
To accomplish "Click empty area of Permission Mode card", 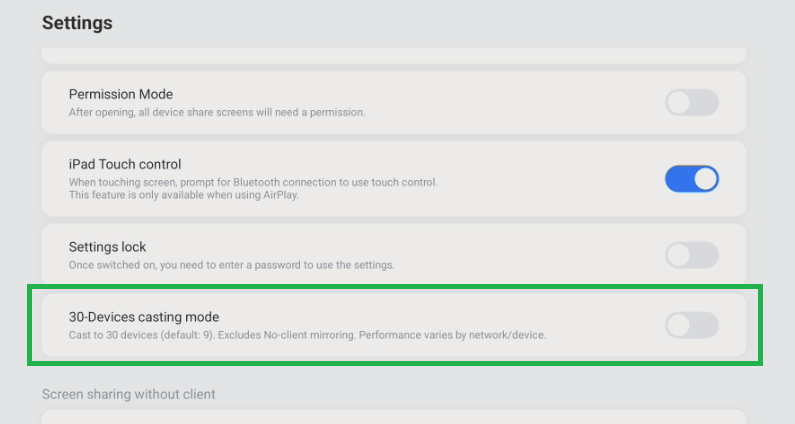I will click(x=520, y=102).
